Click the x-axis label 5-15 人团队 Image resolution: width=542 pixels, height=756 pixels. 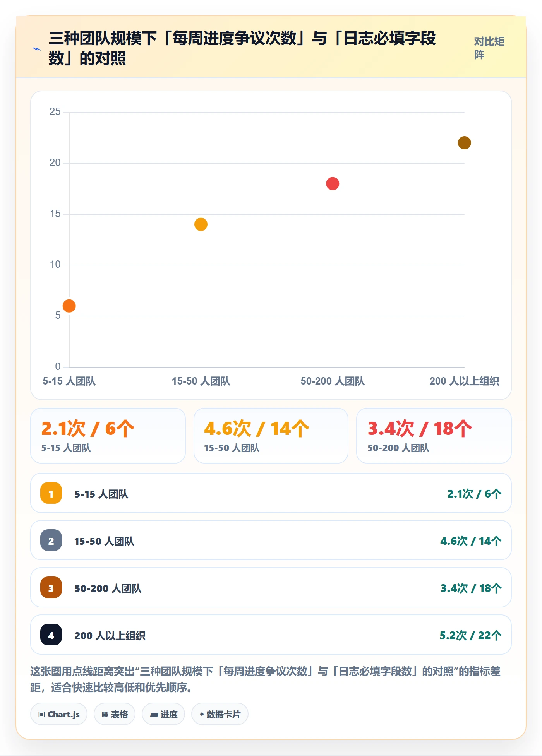69,381
